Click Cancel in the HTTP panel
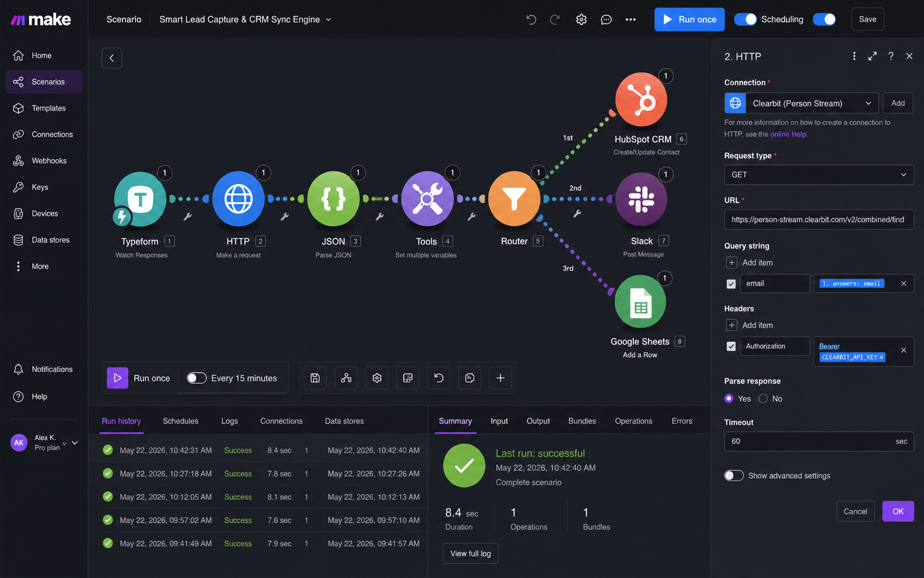The height and width of the screenshot is (578, 924). click(855, 512)
